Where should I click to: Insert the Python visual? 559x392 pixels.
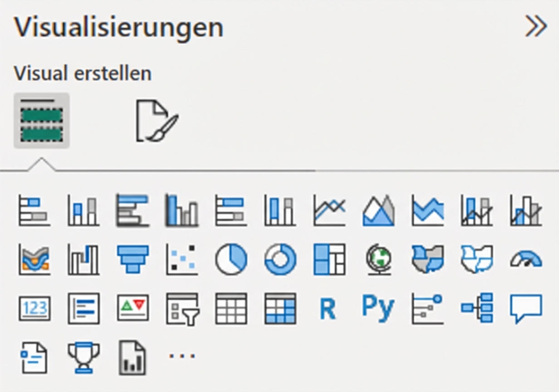coord(378,308)
